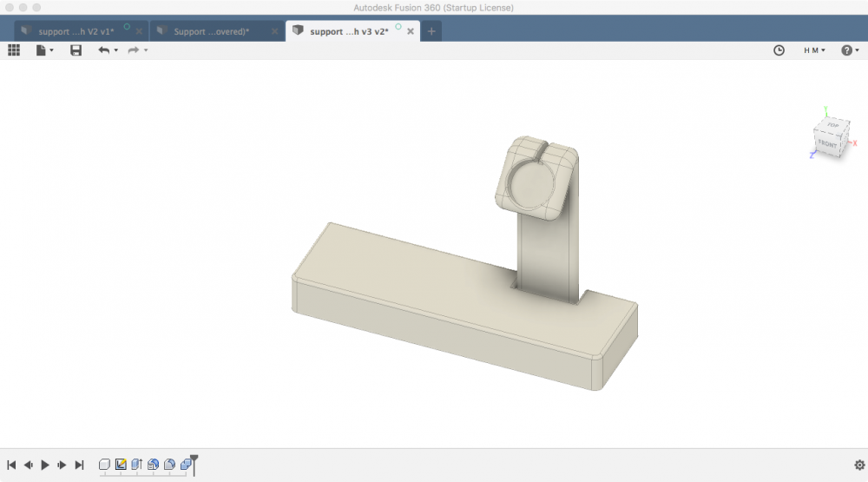Select the combine feature in timeline

[186, 465]
